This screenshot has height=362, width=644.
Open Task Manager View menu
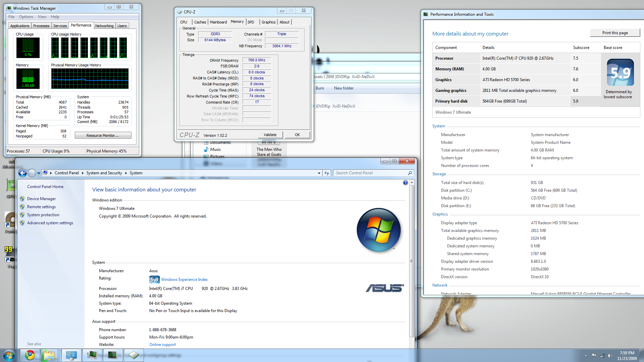(x=42, y=17)
